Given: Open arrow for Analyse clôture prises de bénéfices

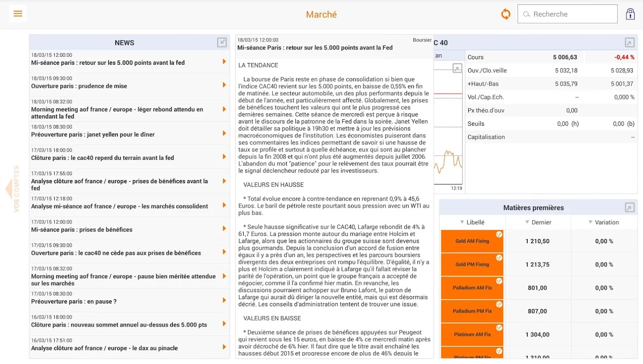Looking at the screenshot, I should [x=224, y=181].
